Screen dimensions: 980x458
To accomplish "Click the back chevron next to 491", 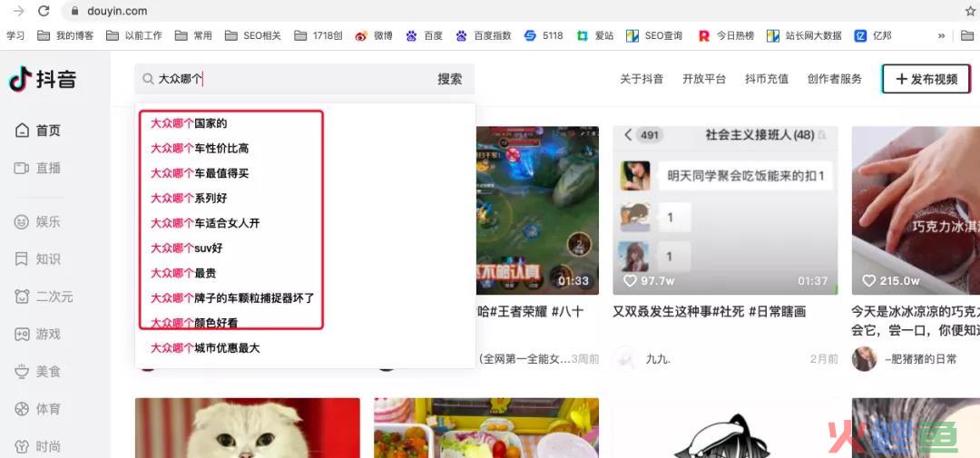I will [x=628, y=134].
